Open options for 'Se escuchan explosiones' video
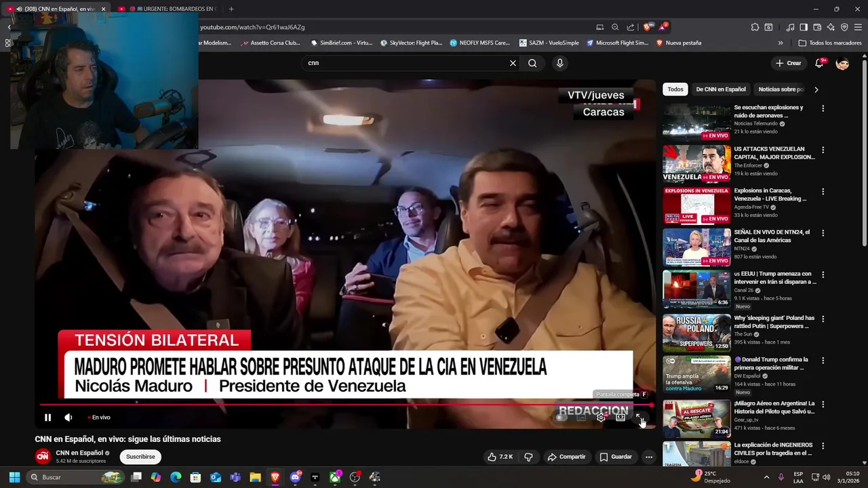The width and height of the screenshot is (868, 488). [x=823, y=108]
